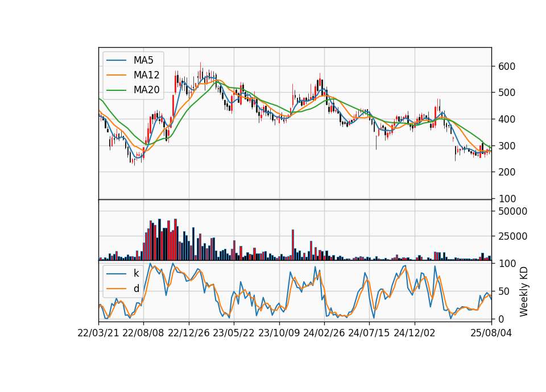Click the Weekly KD axis title
Viewport: 546px width, 392px height.
point(524,292)
